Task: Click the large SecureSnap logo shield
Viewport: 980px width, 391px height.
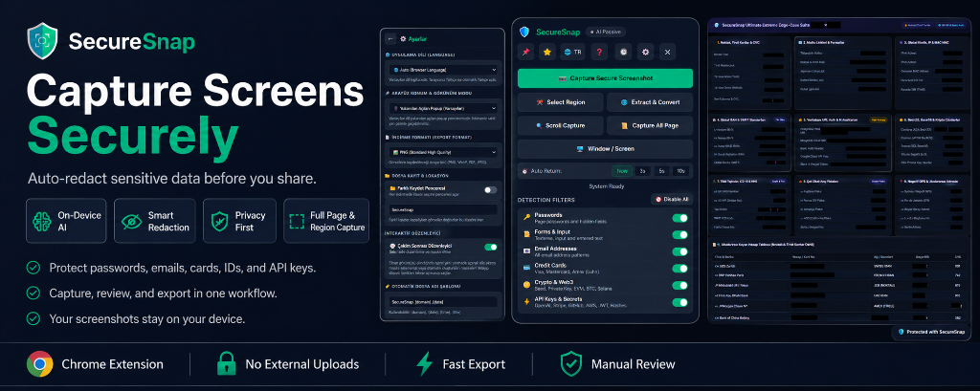Action: pos(42,41)
